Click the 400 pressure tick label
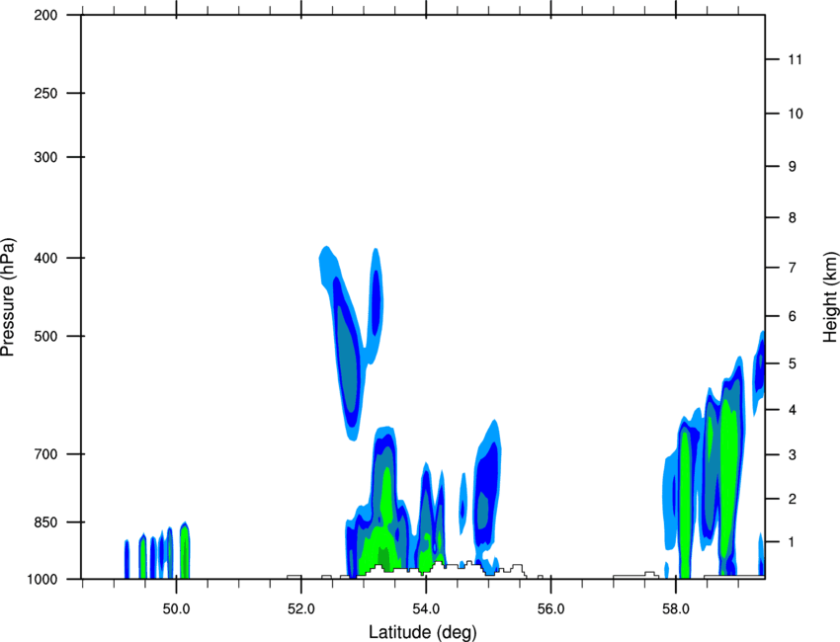This screenshot has height=642, width=840. (x=45, y=258)
